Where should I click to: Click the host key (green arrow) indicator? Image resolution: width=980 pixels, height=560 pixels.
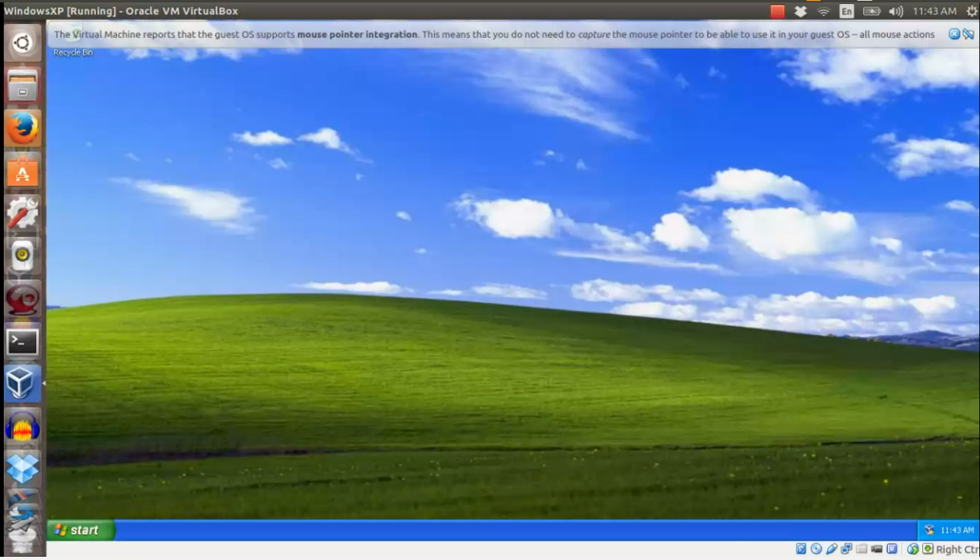pyautogui.click(x=928, y=549)
